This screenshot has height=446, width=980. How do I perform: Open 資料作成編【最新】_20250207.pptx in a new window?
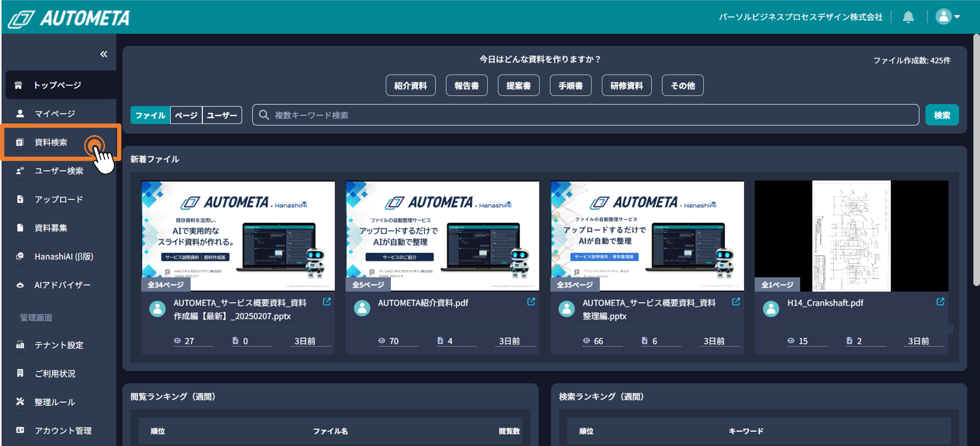pos(327,302)
